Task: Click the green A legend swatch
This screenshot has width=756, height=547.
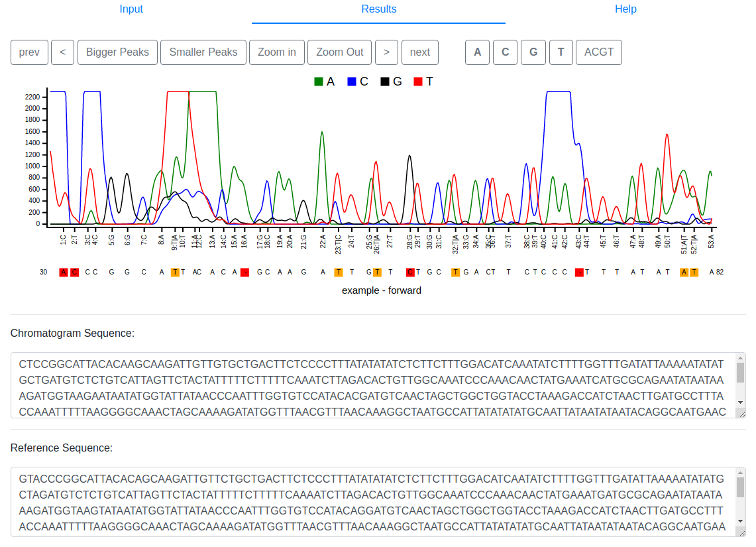Action: tap(319, 82)
